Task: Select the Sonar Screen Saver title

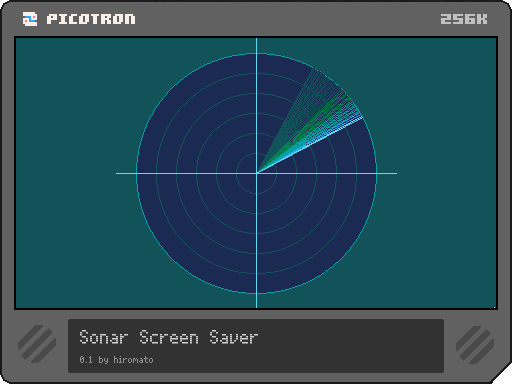Action: pyautogui.click(x=169, y=337)
